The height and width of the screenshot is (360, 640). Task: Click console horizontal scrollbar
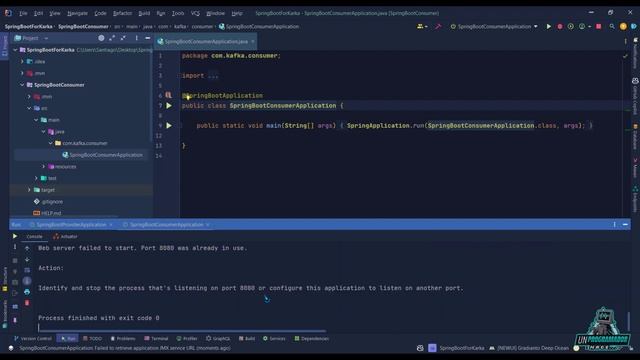182,331
